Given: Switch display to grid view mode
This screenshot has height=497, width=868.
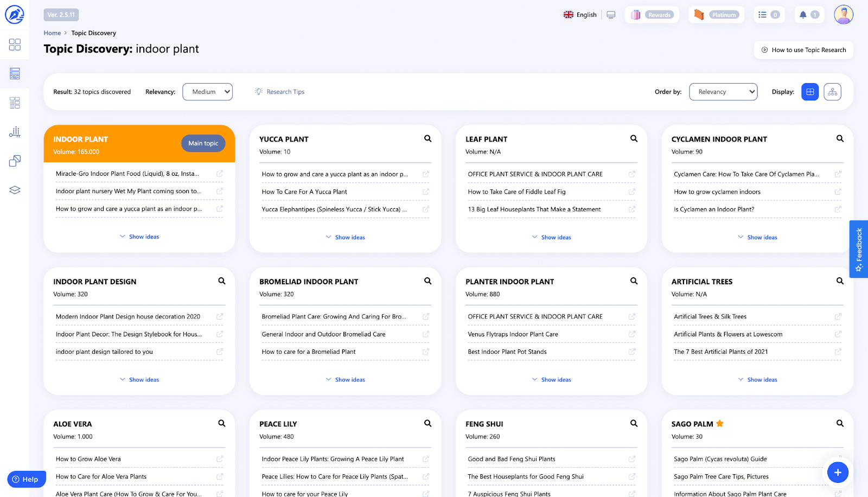Looking at the screenshot, I should tap(809, 92).
